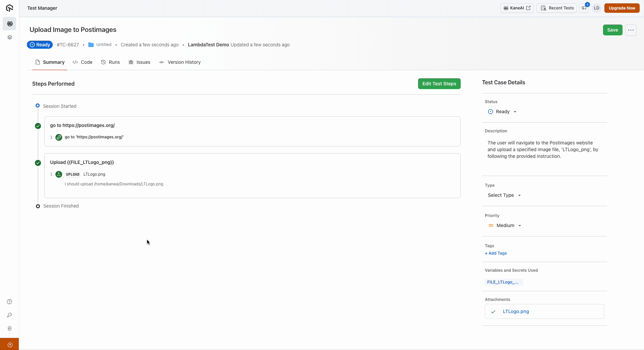Open the LTLogo.png attachment
This screenshot has width=644, height=350.
[x=516, y=311]
